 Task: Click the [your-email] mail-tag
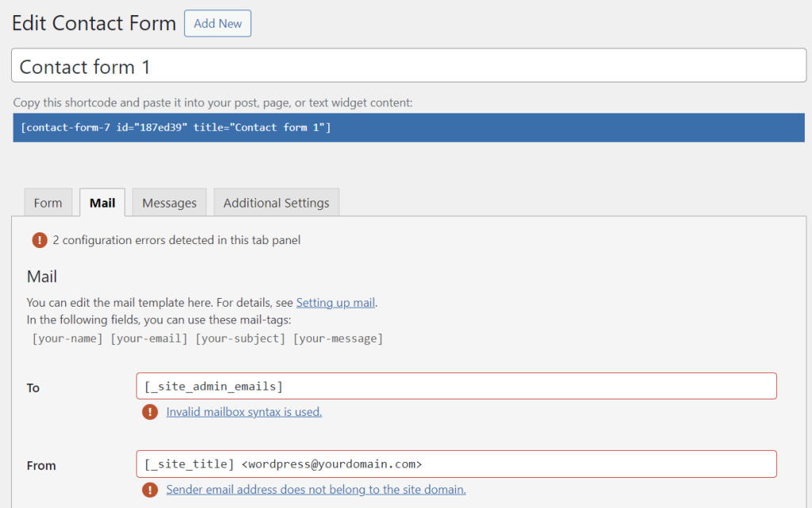click(149, 338)
